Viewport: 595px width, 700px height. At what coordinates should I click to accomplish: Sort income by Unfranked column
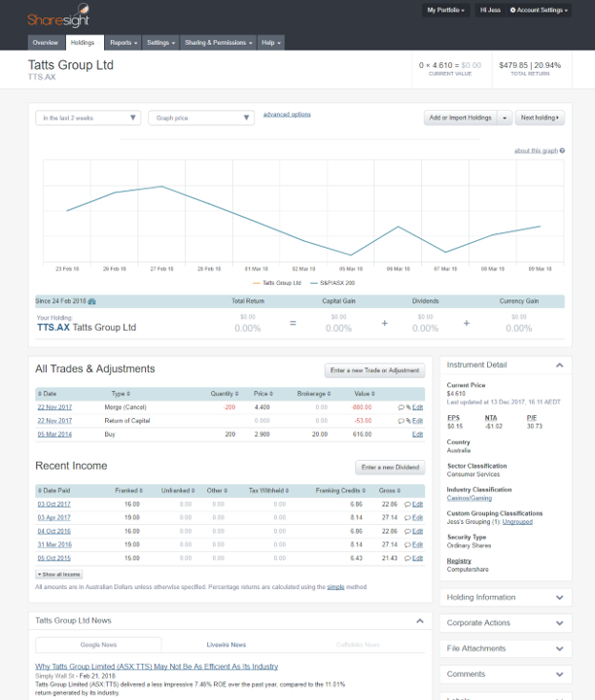(x=178, y=491)
